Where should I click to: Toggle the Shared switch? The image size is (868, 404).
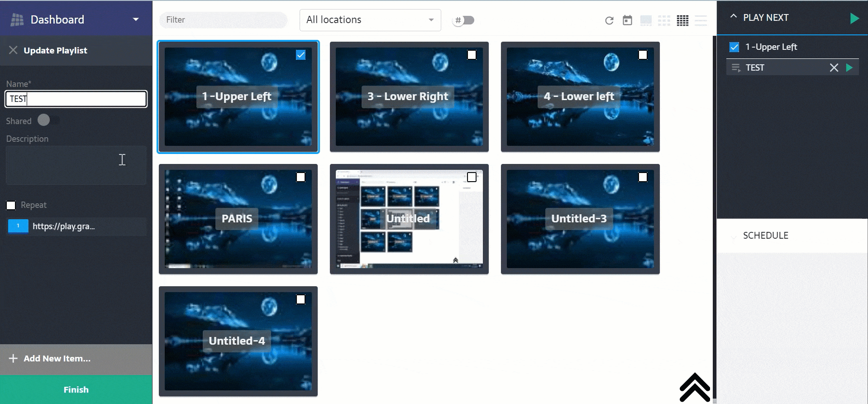click(x=48, y=120)
